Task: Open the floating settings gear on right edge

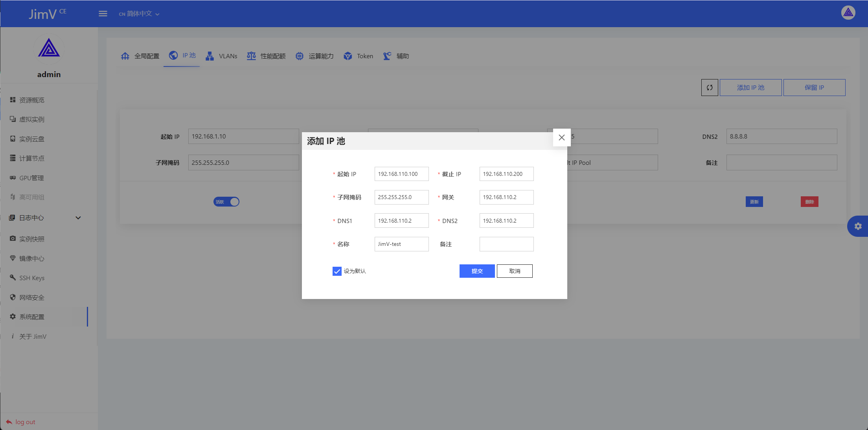Action: coord(858,226)
